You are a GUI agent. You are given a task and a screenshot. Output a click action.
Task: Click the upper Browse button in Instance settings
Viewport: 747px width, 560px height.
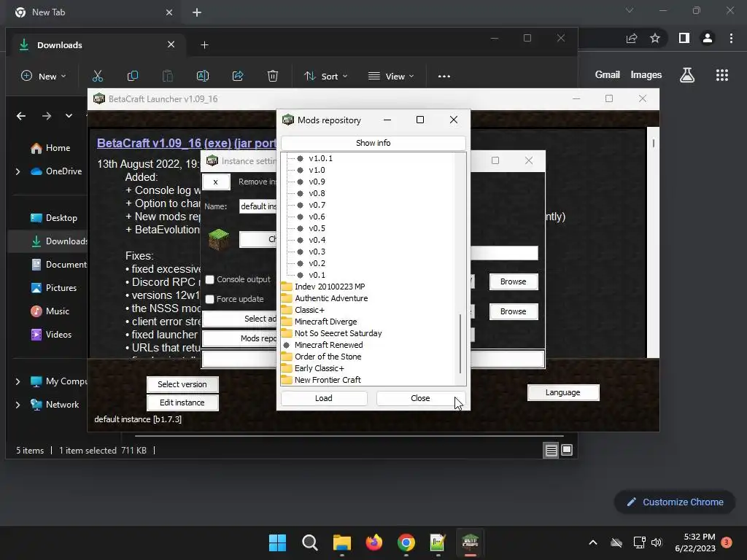[x=514, y=282]
